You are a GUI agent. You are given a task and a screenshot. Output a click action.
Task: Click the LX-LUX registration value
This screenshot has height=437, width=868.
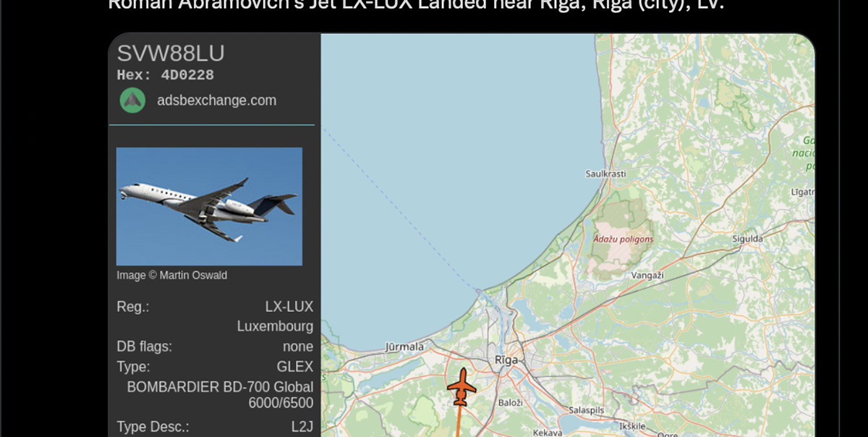pos(289,307)
